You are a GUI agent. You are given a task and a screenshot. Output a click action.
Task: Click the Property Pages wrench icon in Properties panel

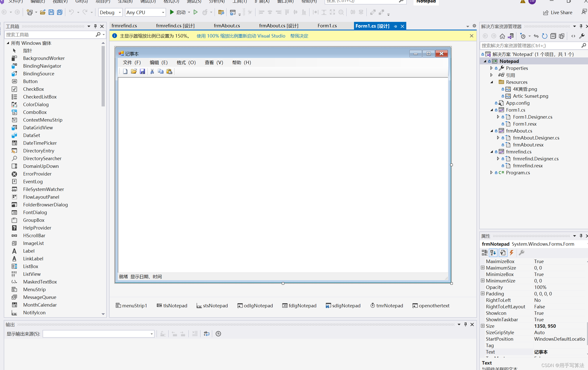tap(522, 253)
